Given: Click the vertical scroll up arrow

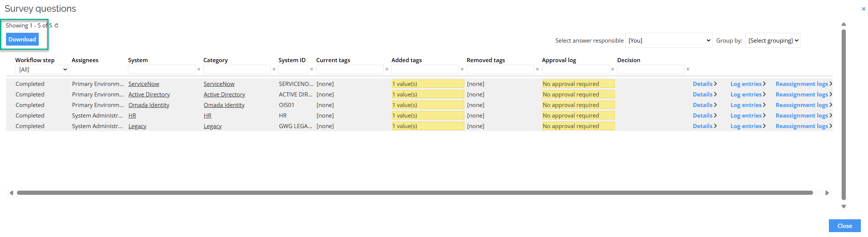Looking at the screenshot, I should point(844,24).
